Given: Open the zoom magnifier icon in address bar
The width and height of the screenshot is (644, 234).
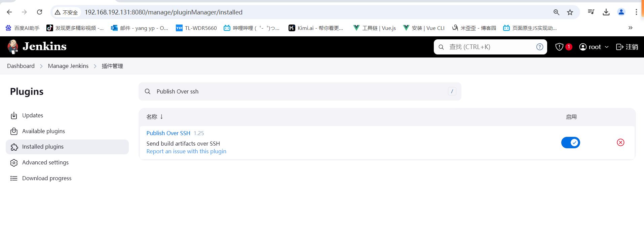Looking at the screenshot, I should pos(557,12).
